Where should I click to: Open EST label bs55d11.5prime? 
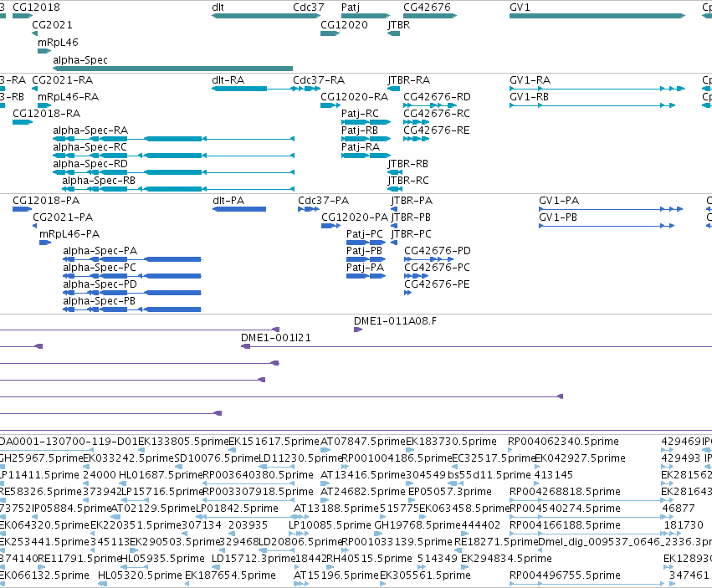point(489,475)
